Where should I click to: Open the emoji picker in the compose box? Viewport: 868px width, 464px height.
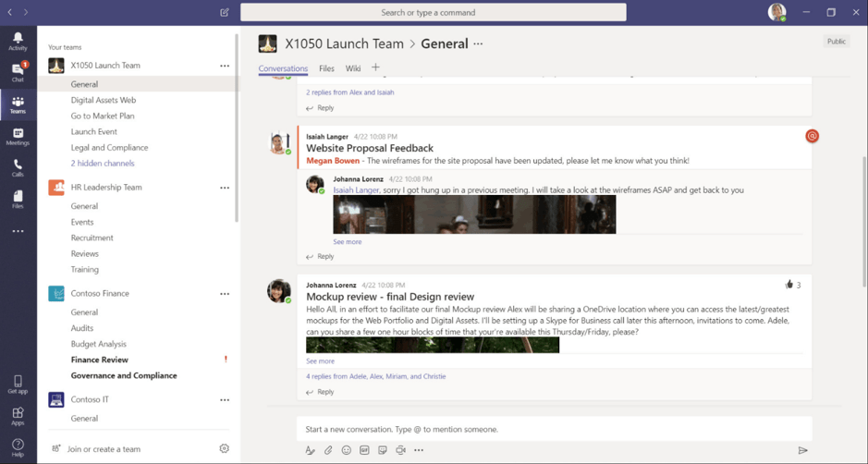(x=347, y=450)
